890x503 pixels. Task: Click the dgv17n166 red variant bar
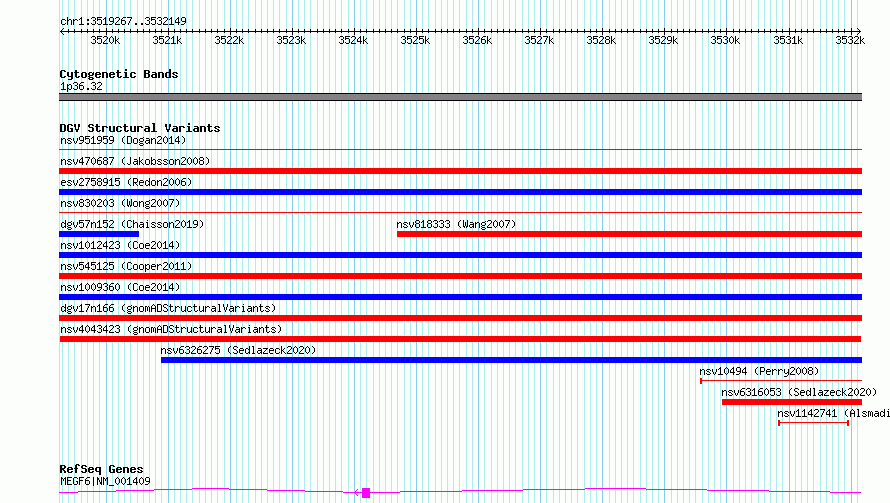460,318
